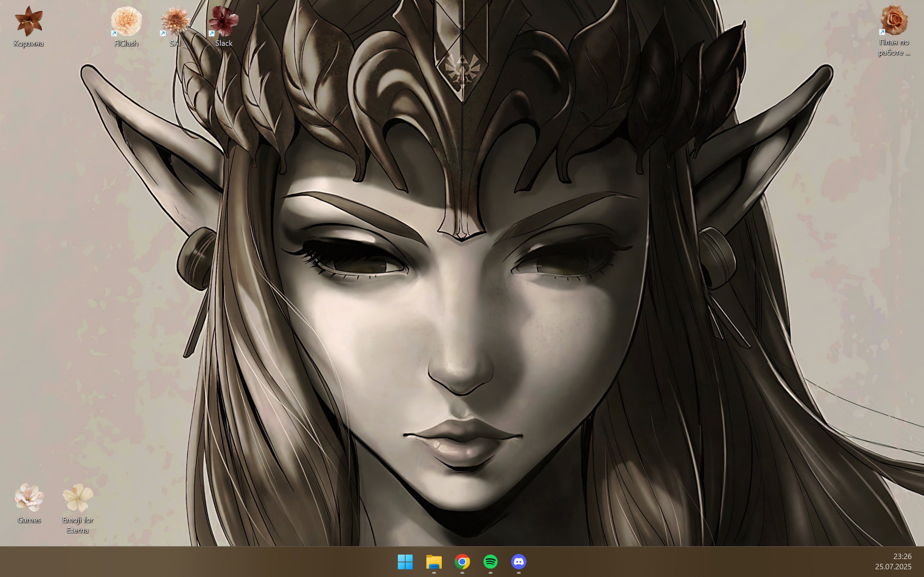Select the Корзина recycle bin icon
The image size is (924, 577).
(x=29, y=21)
